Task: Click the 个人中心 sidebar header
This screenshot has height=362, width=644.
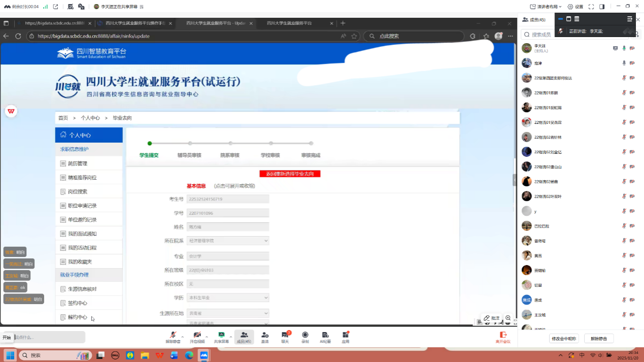Action: coord(89,135)
